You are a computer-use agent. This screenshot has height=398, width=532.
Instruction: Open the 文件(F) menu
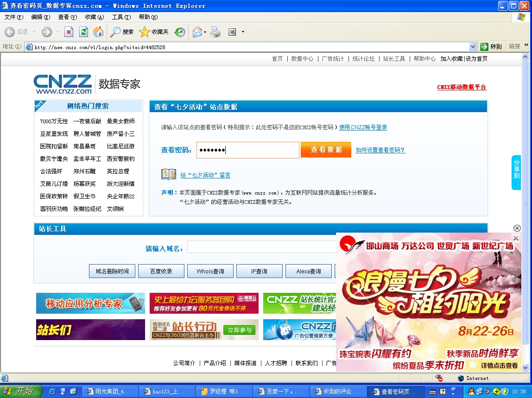coord(14,17)
